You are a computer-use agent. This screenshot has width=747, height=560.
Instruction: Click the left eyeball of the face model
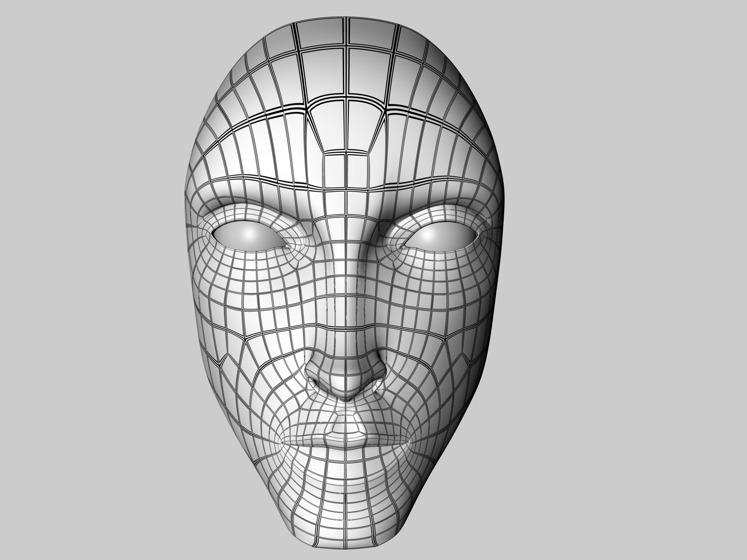point(249,237)
